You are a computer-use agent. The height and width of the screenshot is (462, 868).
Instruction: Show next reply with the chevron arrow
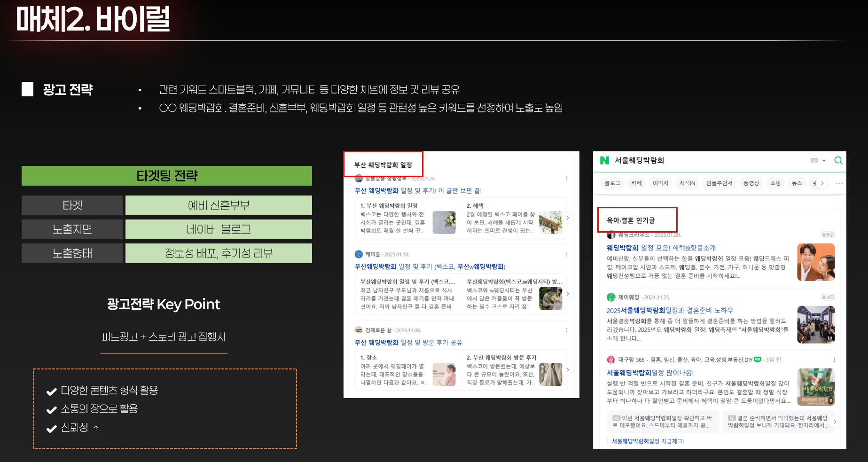click(x=835, y=422)
